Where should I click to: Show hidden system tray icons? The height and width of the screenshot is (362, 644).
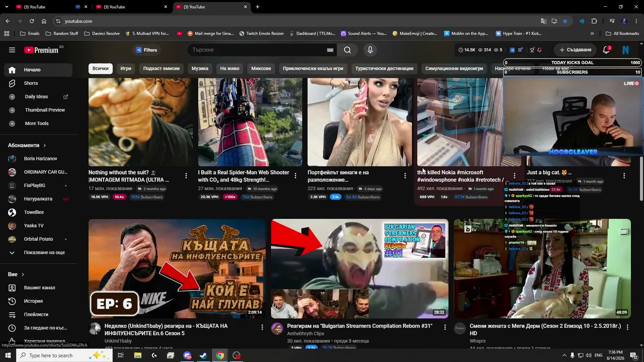(564, 355)
